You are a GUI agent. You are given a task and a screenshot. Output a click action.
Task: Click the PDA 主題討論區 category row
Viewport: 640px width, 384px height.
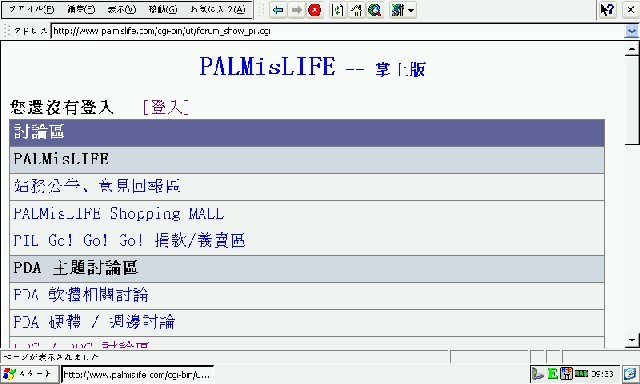tap(307, 269)
